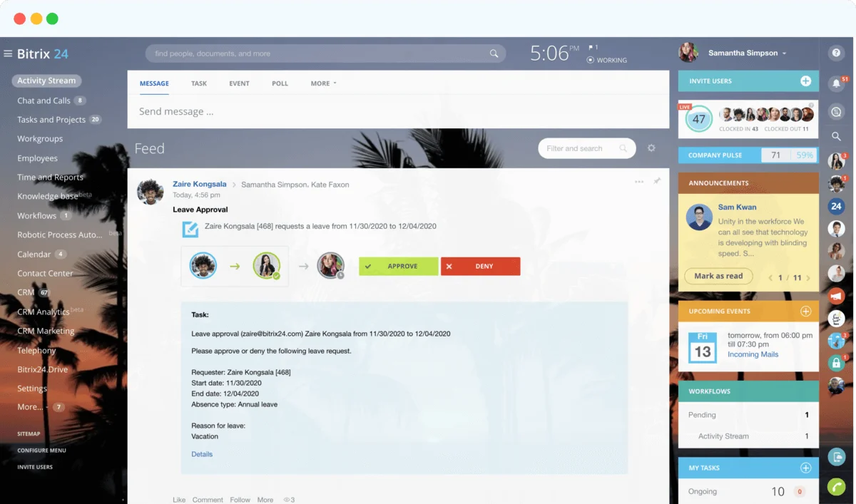The image size is (856, 504).
Task: Click the notifications bell icon
Action: click(x=836, y=83)
